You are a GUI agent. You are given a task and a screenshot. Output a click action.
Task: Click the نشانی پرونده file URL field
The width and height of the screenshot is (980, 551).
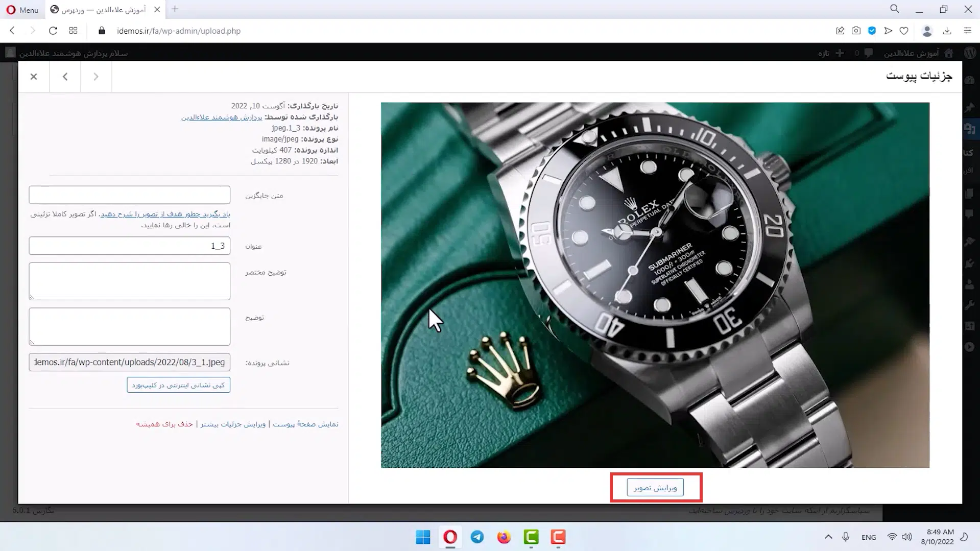[130, 363]
